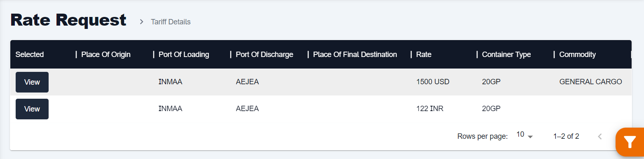Click the Place Of Origin column header
This screenshot has height=159, width=644.
pos(106,55)
